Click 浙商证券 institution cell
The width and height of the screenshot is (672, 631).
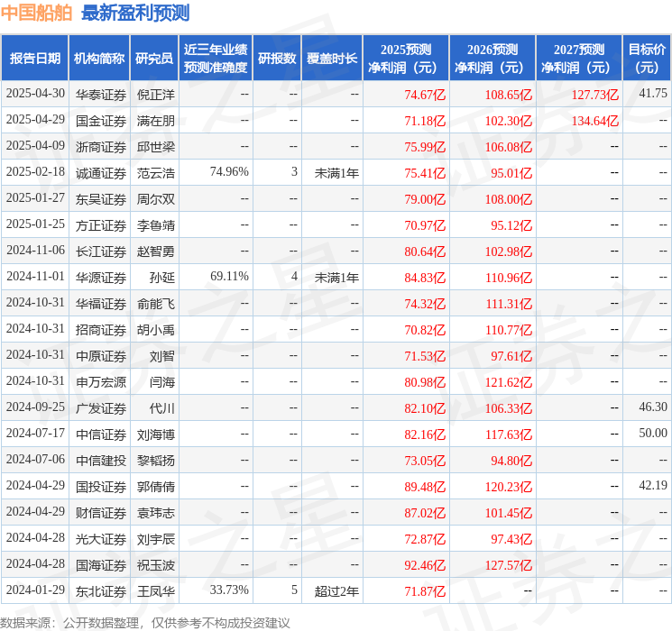[x=101, y=147]
